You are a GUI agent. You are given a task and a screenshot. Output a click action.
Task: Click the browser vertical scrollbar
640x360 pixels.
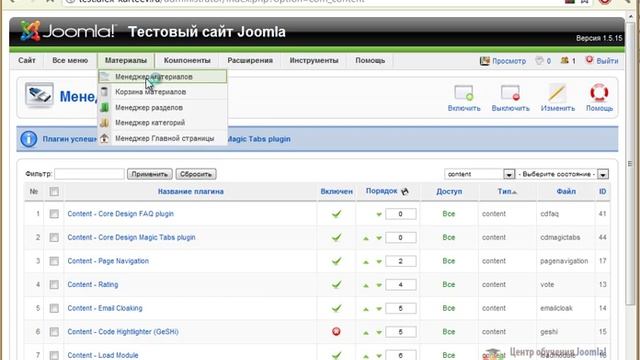(630, 163)
